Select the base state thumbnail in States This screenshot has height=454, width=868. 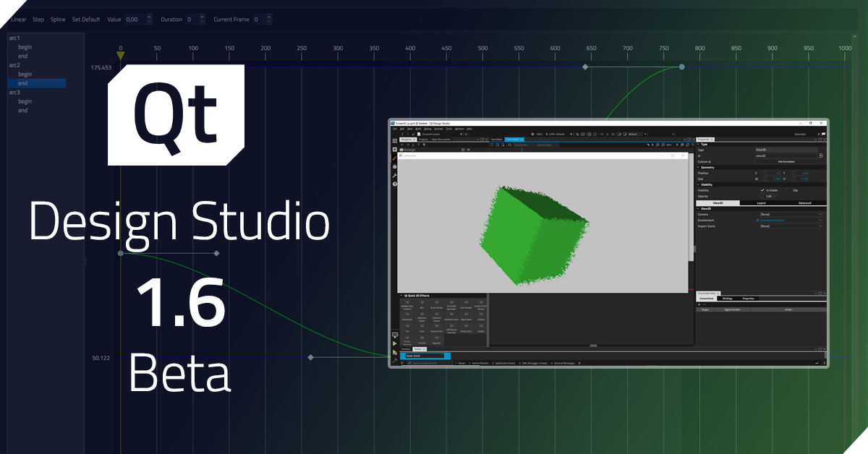[x=425, y=355]
